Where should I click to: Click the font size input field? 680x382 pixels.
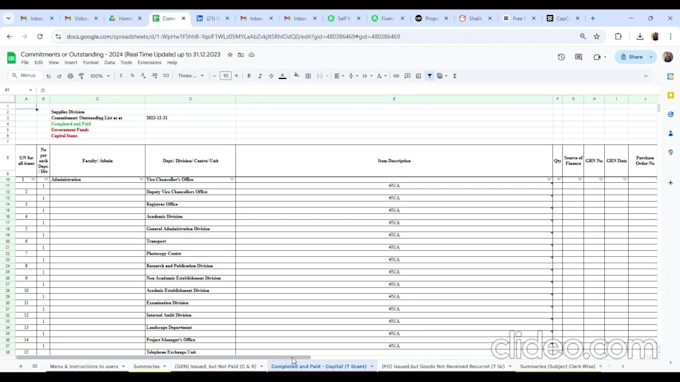[226, 76]
